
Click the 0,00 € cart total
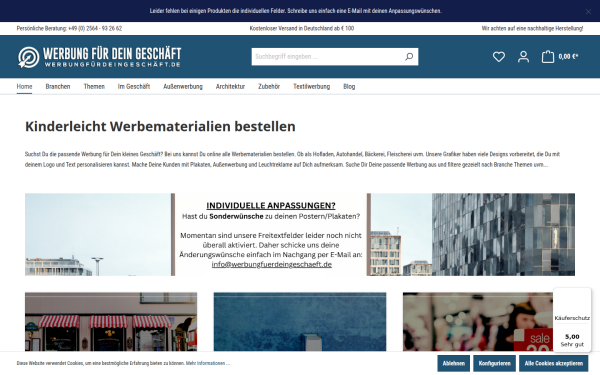tap(568, 57)
